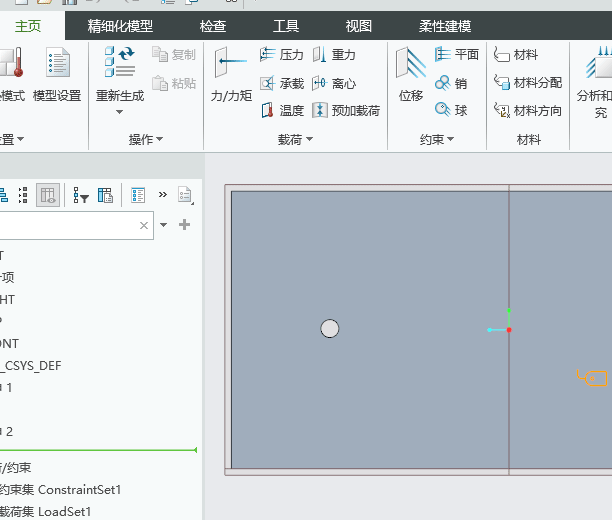Select the 压力 load tool
This screenshot has height=520, width=612.
pyautogui.click(x=281, y=54)
